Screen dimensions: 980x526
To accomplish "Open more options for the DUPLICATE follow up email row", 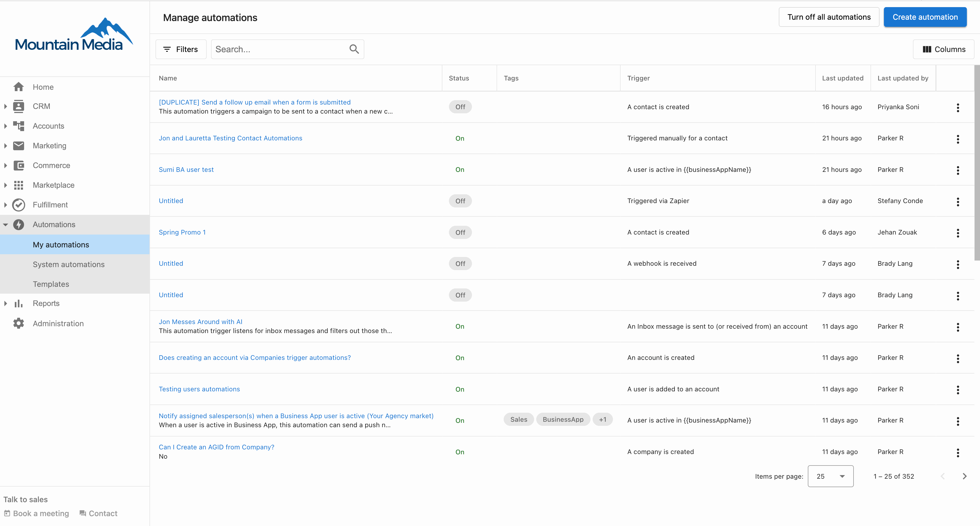I will pos(958,108).
